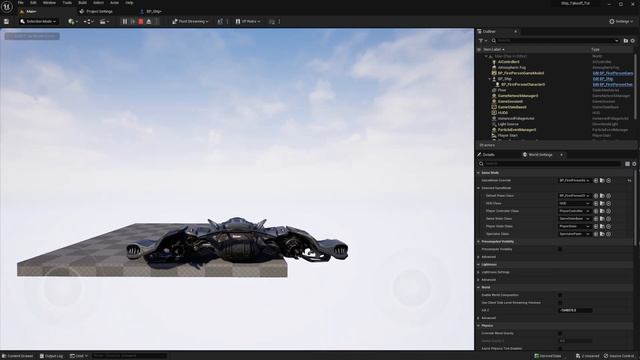Screen dimensions: 640x360
Task: Reset the GameMode Override value to default
Action: (x=630, y=180)
